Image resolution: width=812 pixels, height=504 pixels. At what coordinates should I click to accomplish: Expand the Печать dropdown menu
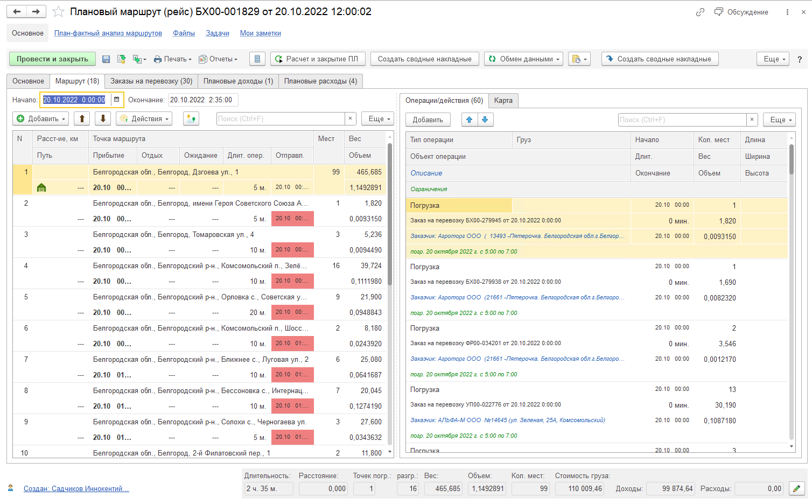pyautogui.click(x=173, y=59)
